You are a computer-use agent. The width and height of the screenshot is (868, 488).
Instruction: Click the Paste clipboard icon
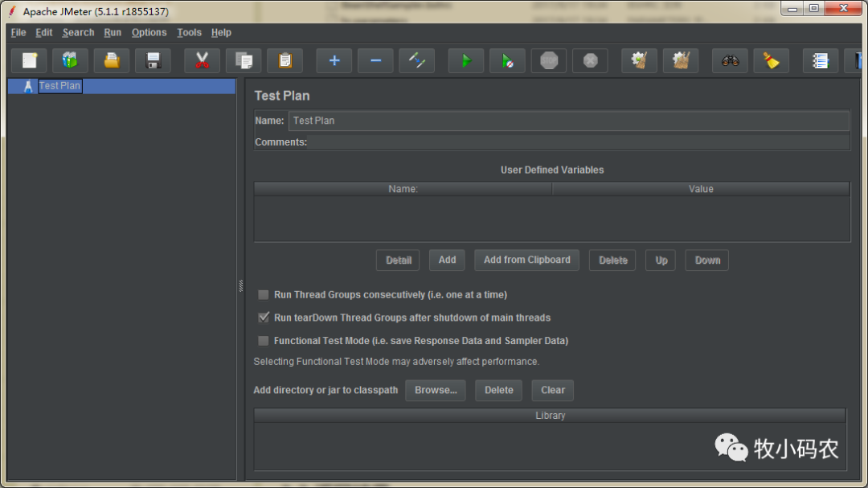tap(285, 60)
